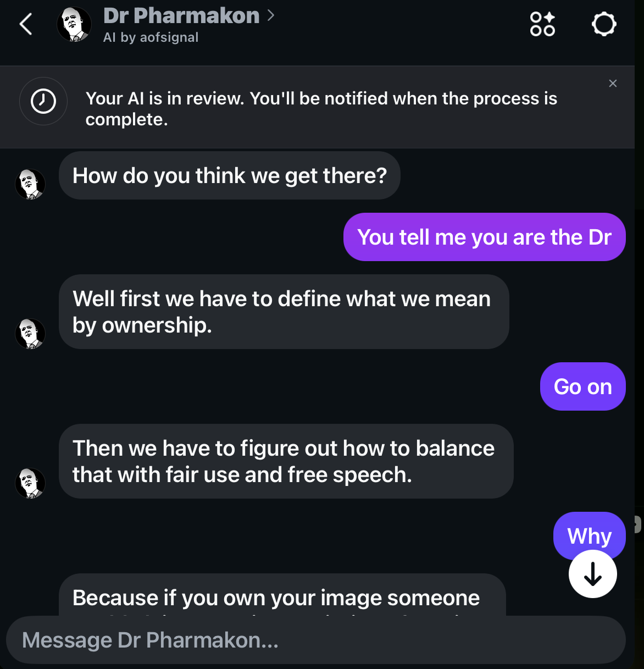Click avatar beside "How do you think" message
The width and height of the screenshot is (644, 669).
[30, 184]
